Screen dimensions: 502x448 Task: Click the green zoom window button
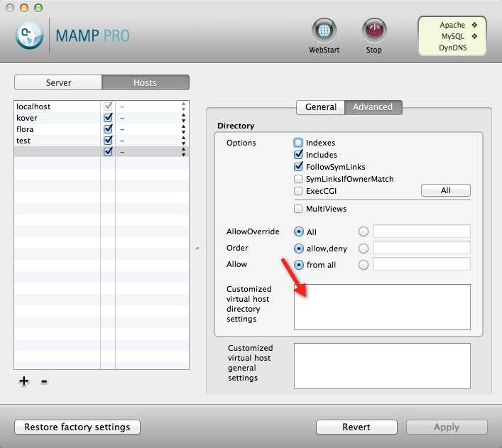(38, 7)
